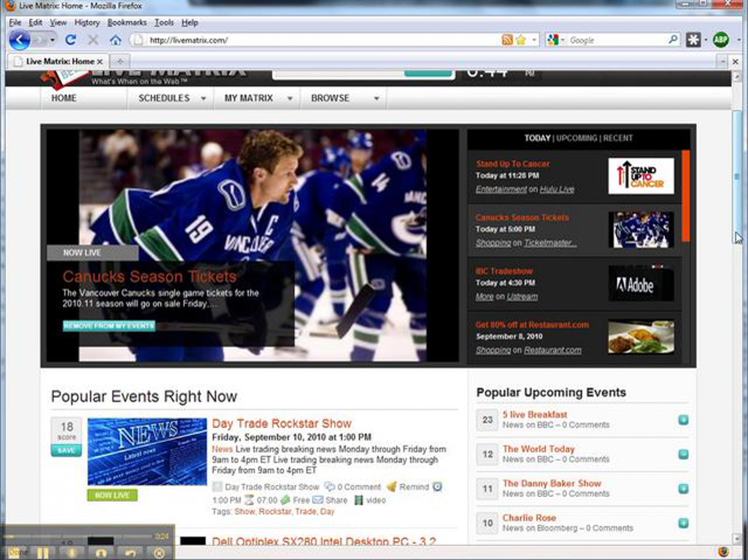Reload the current page

click(x=70, y=40)
